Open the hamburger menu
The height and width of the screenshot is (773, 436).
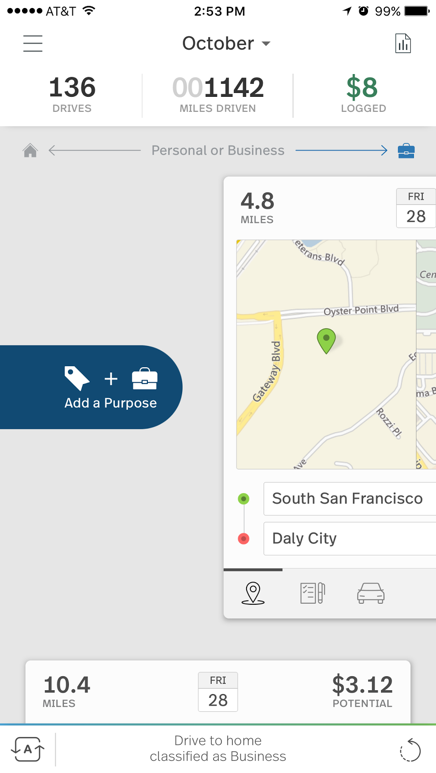click(33, 43)
